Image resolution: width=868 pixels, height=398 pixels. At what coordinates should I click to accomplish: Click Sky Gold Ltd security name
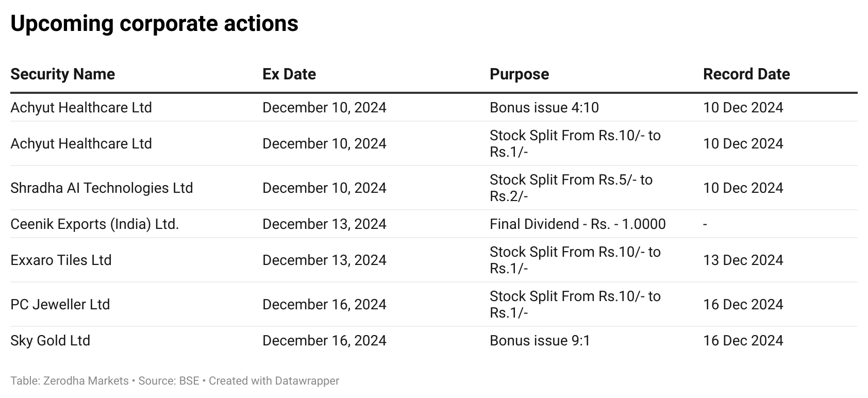50,340
